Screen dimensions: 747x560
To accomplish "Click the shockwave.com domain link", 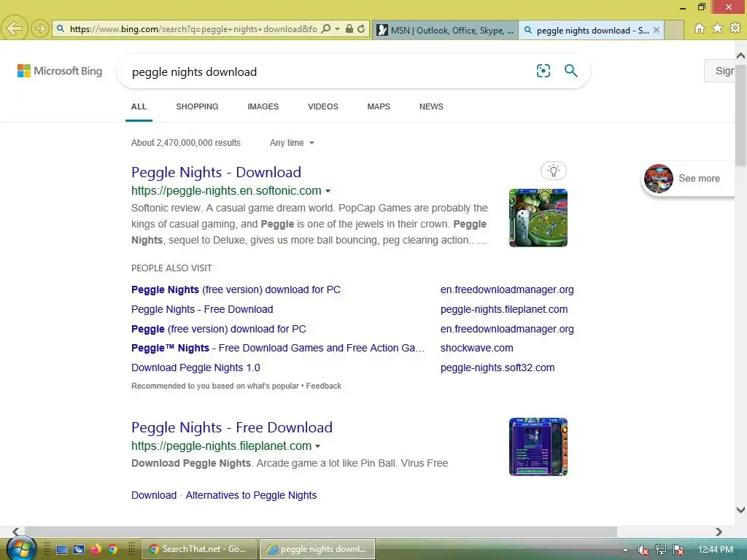I will (476, 348).
